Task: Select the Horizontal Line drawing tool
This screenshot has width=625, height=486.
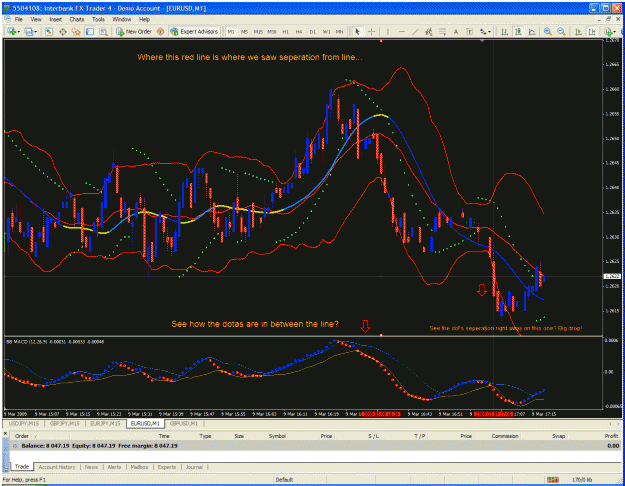Action: click(401, 31)
